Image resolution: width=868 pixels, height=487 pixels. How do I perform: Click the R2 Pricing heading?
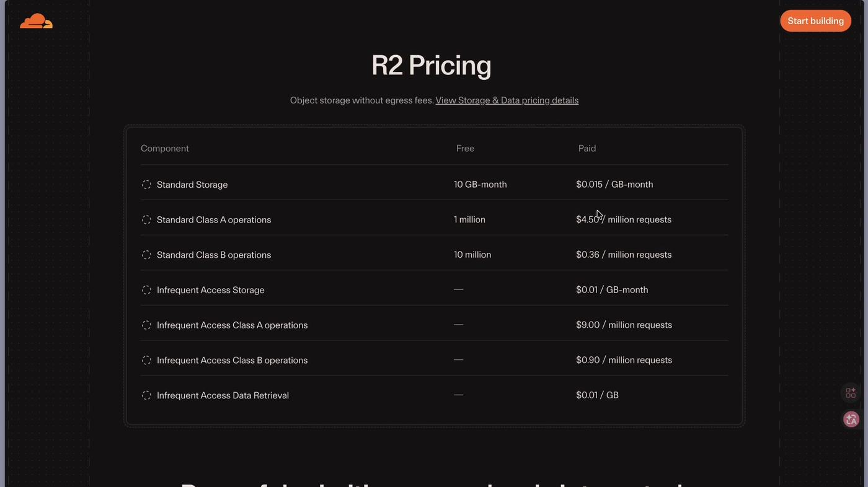click(x=432, y=65)
